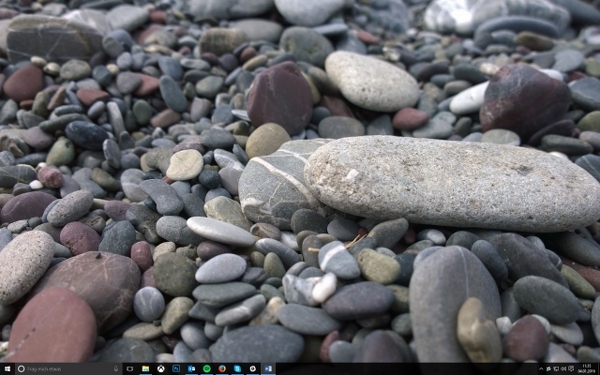Open the Xbox app from the taskbar
The width and height of the screenshot is (600, 375).
click(161, 369)
